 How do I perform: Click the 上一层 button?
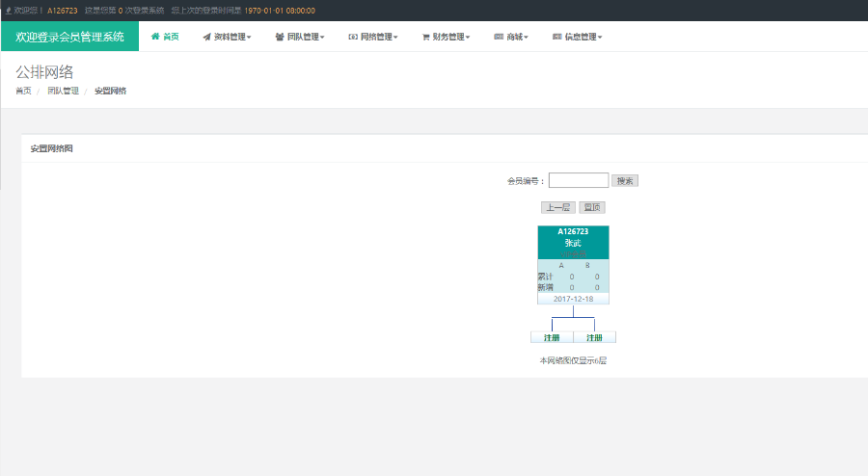(x=558, y=207)
